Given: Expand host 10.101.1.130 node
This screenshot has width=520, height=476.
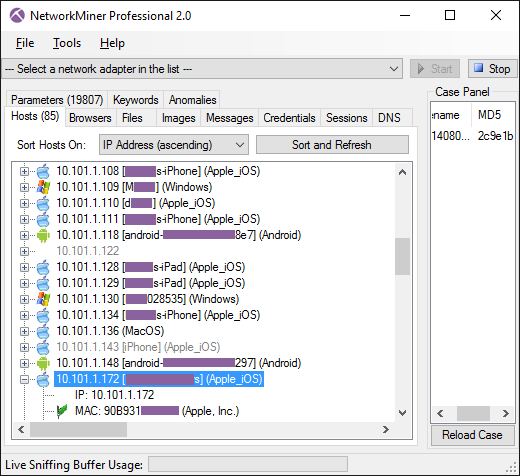Looking at the screenshot, I should click(x=24, y=299).
